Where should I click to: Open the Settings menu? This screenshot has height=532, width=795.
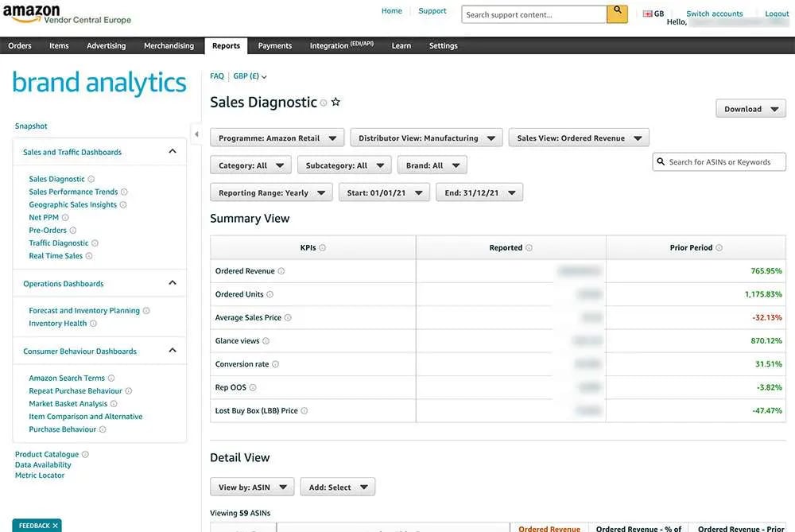click(x=443, y=45)
